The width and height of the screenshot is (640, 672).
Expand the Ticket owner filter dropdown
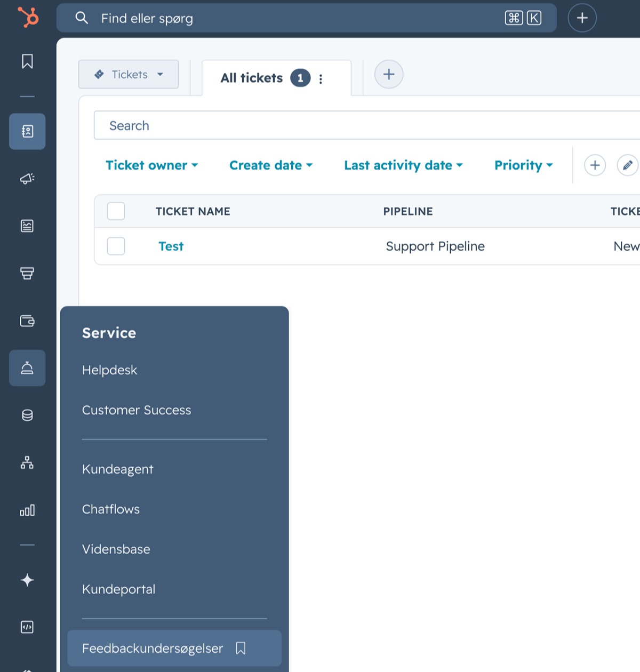[152, 165]
